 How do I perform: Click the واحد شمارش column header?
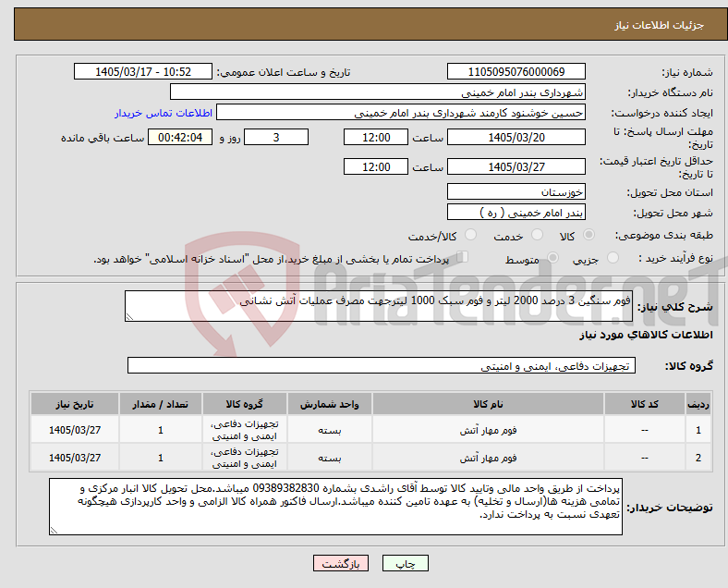pos(329,404)
